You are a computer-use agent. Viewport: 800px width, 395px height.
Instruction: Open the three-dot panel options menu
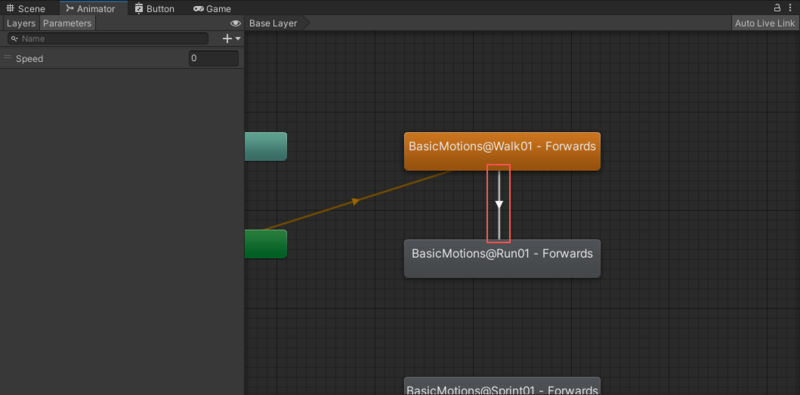click(790, 7)
